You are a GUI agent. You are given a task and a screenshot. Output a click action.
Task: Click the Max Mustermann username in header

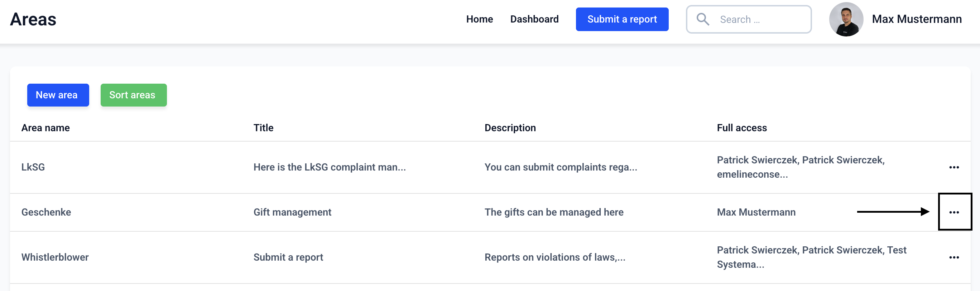click(917, 19)
